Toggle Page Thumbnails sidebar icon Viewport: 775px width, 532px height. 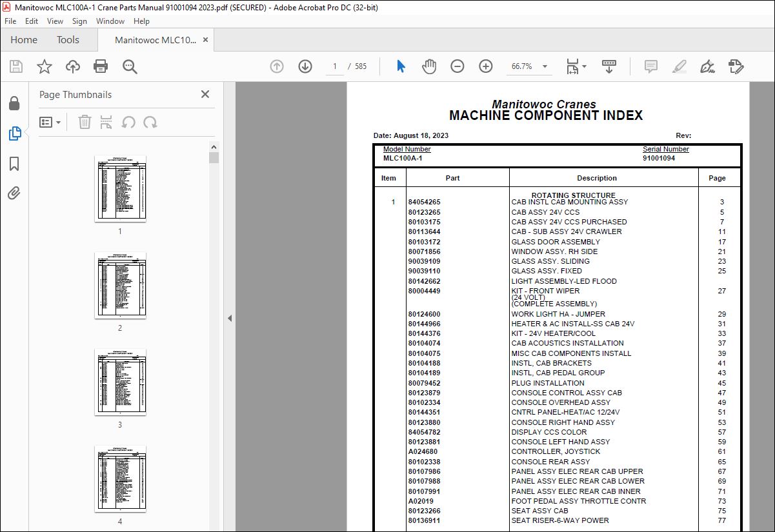14,133
